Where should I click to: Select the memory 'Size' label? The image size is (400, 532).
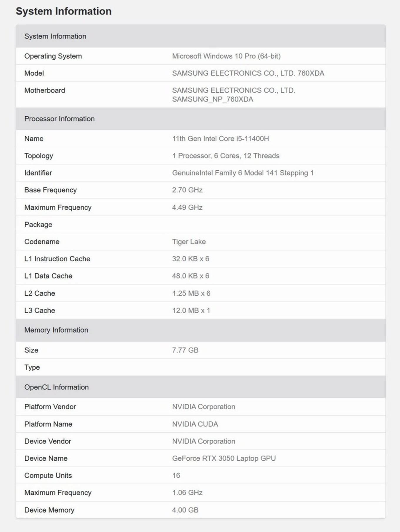click(31, 350)
